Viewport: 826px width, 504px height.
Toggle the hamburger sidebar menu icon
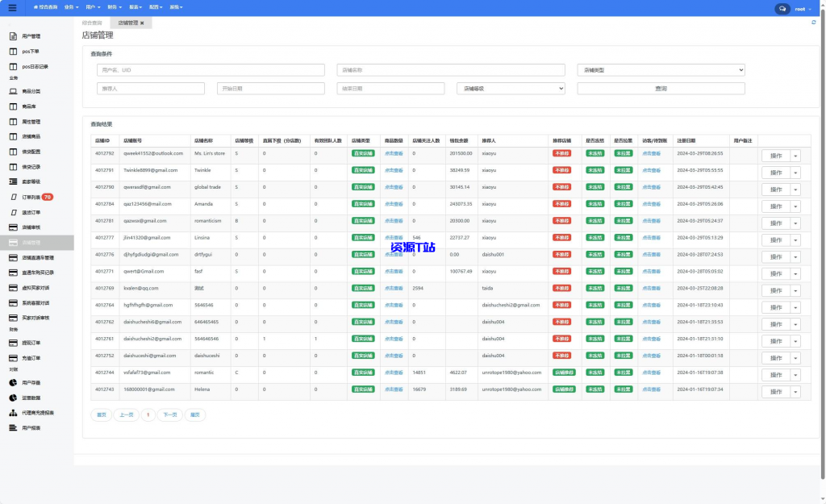[x=12, y=7]
